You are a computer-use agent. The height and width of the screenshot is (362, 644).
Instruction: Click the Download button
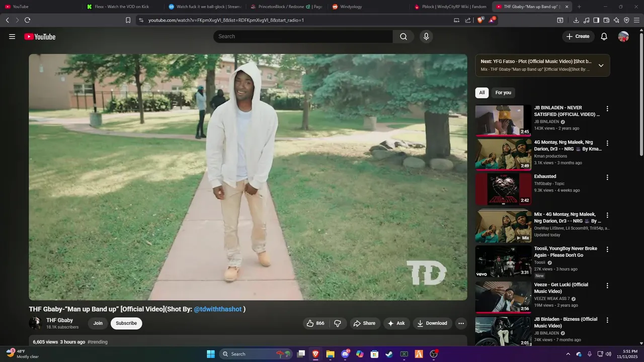coord(432,323)
